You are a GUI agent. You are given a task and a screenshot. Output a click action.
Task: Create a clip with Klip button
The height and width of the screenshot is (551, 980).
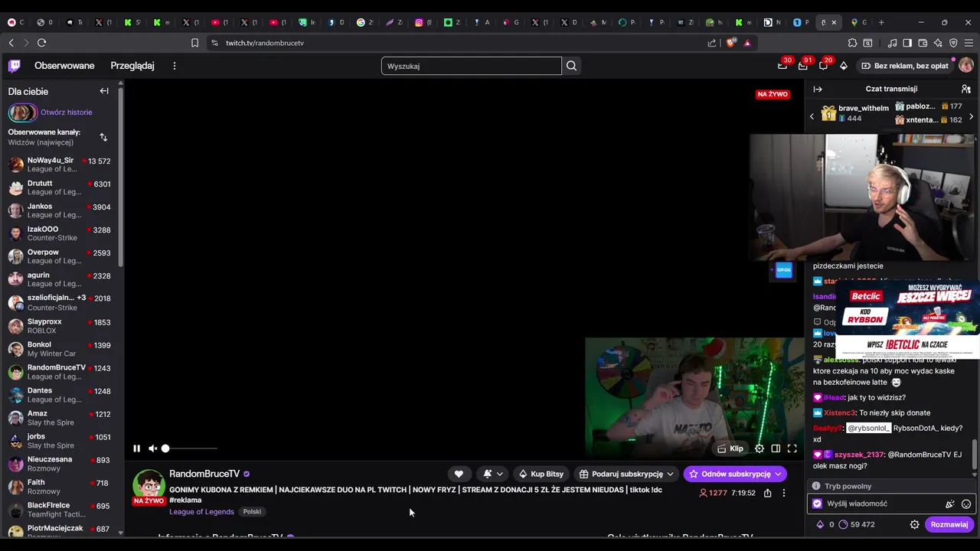(730, 448)
